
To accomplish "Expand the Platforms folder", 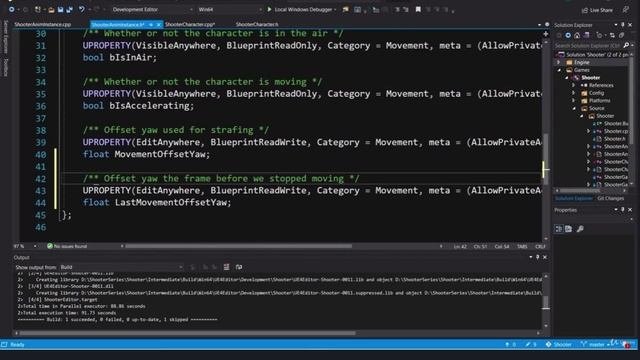I will 573,100.
